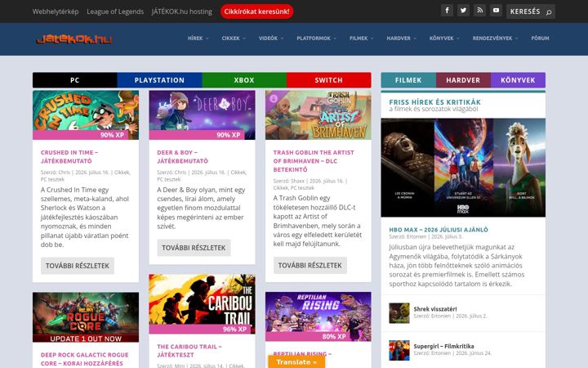
Task: Expand the PLATFORMOK dropdown menu
Action: [317, 38]
